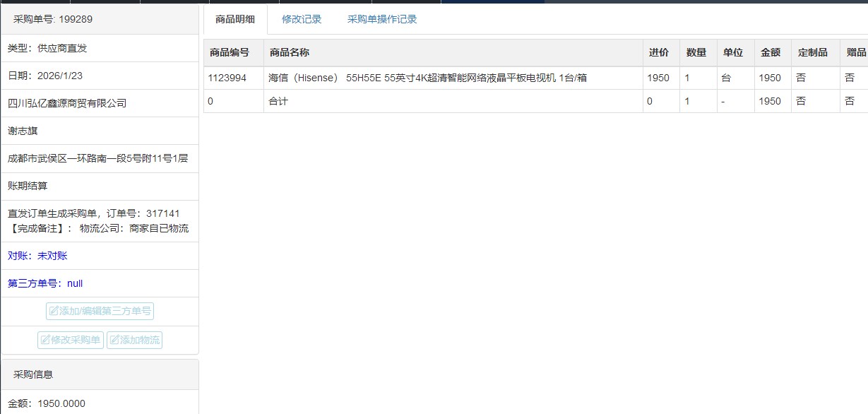Select the 合计 total row
This screenshot has width=868, height=414.
[278, 101]
